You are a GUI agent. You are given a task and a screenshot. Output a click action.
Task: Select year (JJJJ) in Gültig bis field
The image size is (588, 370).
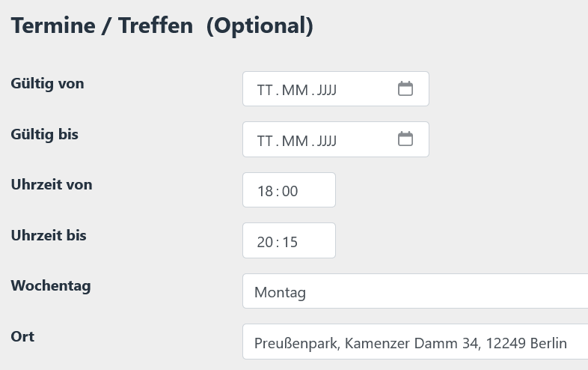pos(327,140)
